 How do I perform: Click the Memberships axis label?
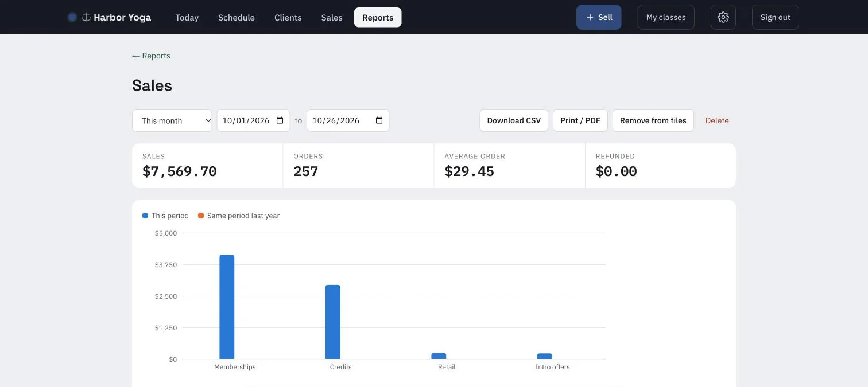click(235, 367)
